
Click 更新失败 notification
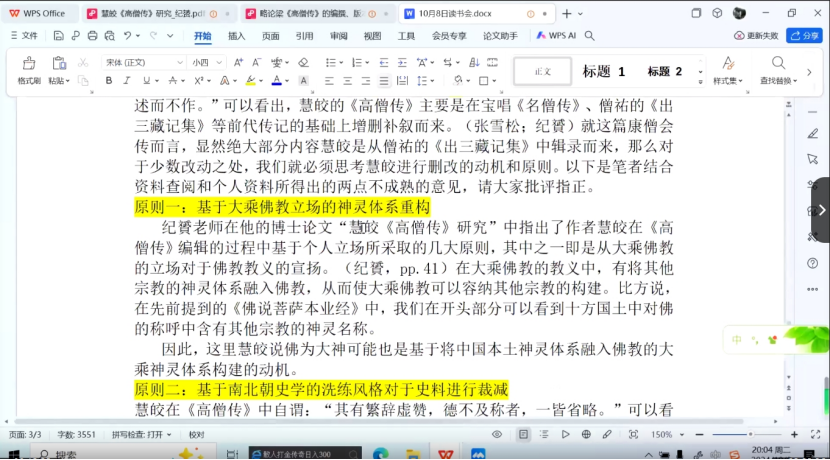tap(756, 35)
